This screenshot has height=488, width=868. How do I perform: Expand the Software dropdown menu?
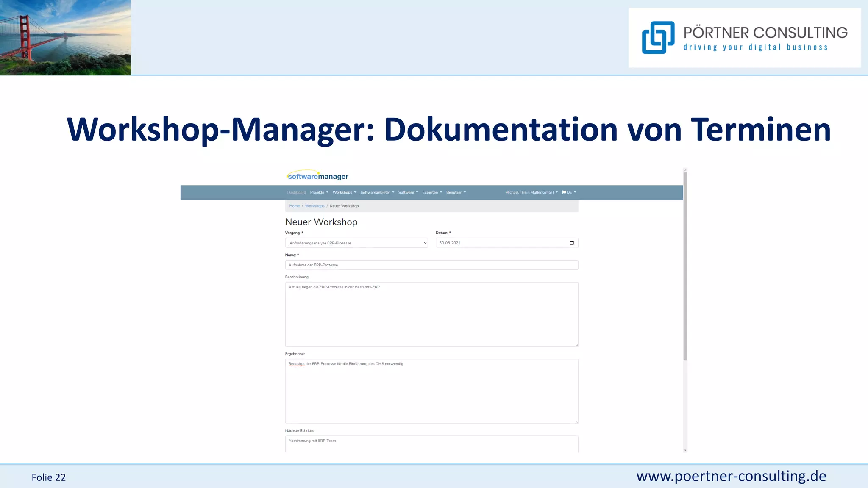tap(408, 192)
